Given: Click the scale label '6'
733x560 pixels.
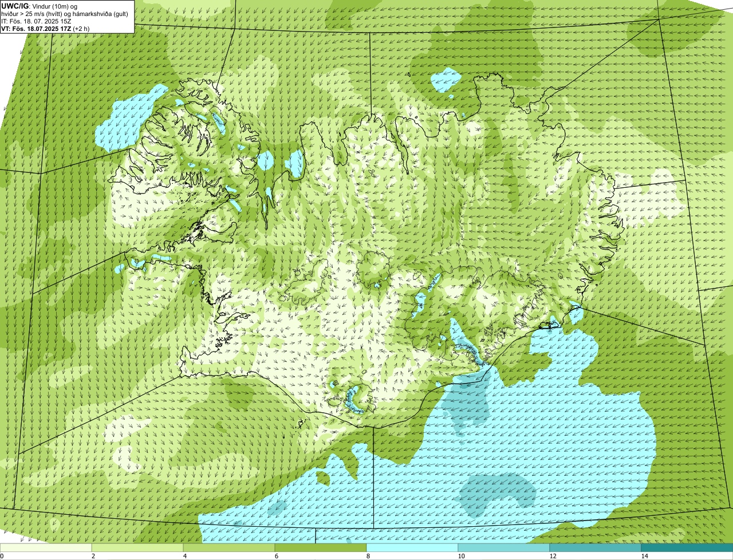Looking at the screenshot, I should (276, 556).
